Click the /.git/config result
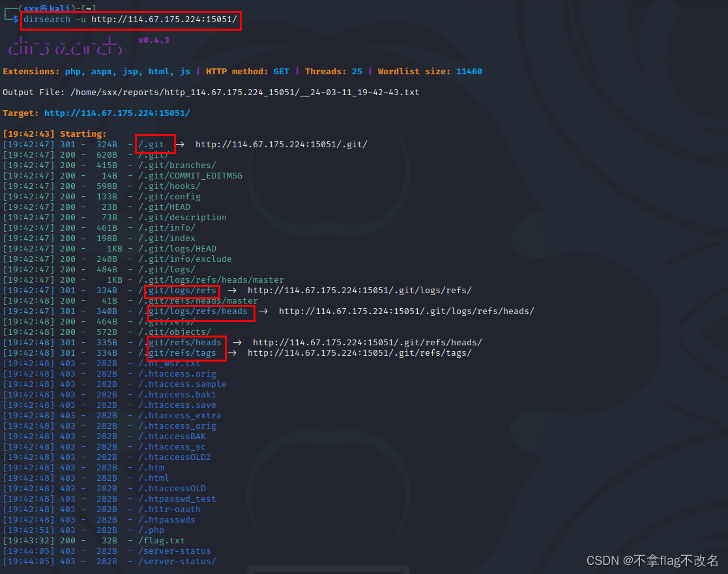This screenshot has height=574, width=728. 169,197
